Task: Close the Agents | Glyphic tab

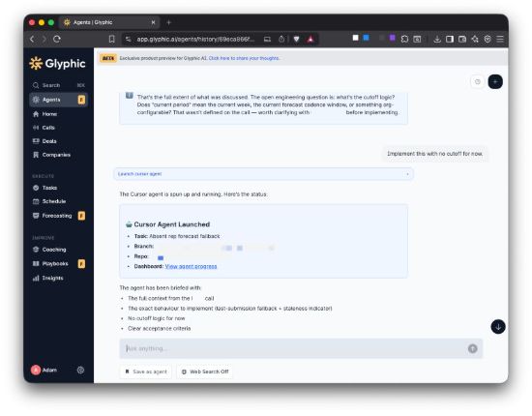Action: tap(153, 22)
